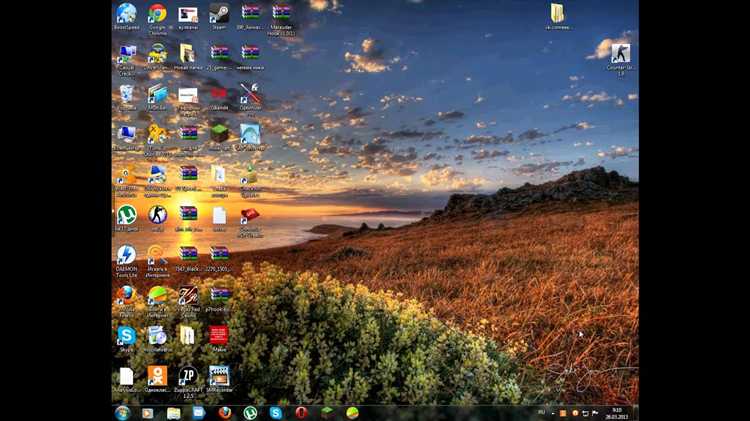Open the BoostSpeed desktop shortcut
The width and height of the screenshot is (750, 421).
click(126, 14)
